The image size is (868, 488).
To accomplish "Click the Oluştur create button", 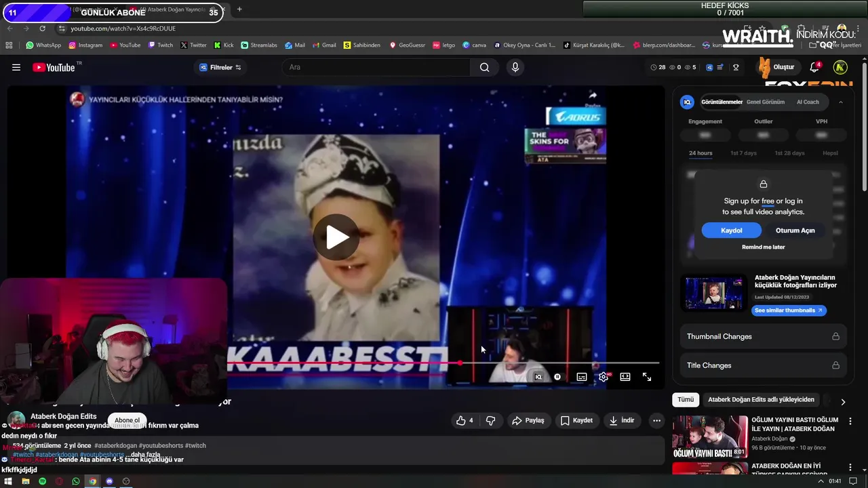I will [x=777, y=67].
